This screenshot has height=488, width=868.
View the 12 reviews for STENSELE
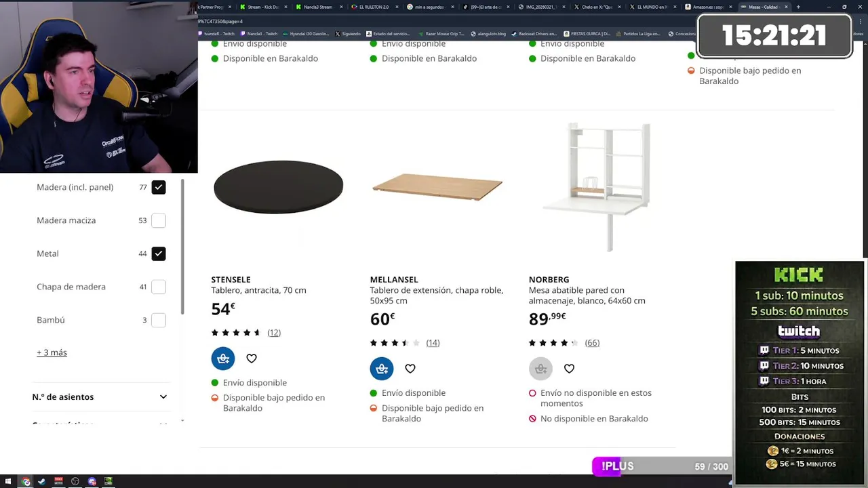click(x=274, y=333)
